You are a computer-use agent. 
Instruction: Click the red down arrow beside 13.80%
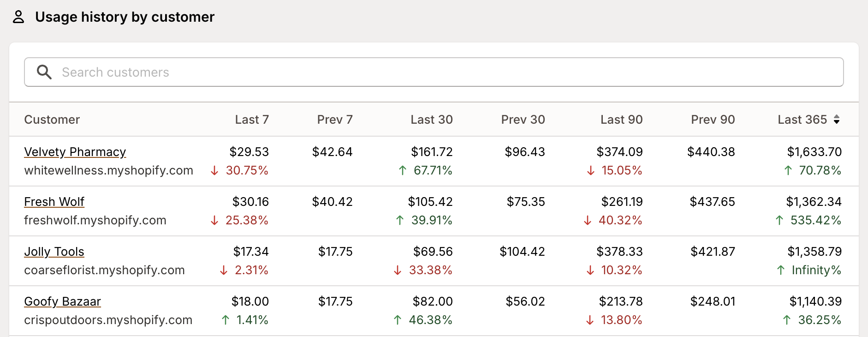(x=589, y=320)
